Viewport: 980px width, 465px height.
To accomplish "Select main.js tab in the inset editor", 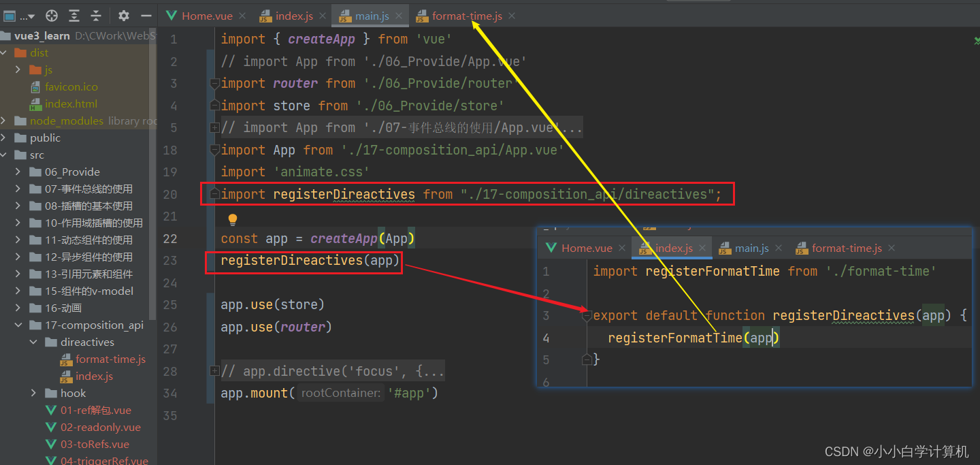I will coord(752,248).
